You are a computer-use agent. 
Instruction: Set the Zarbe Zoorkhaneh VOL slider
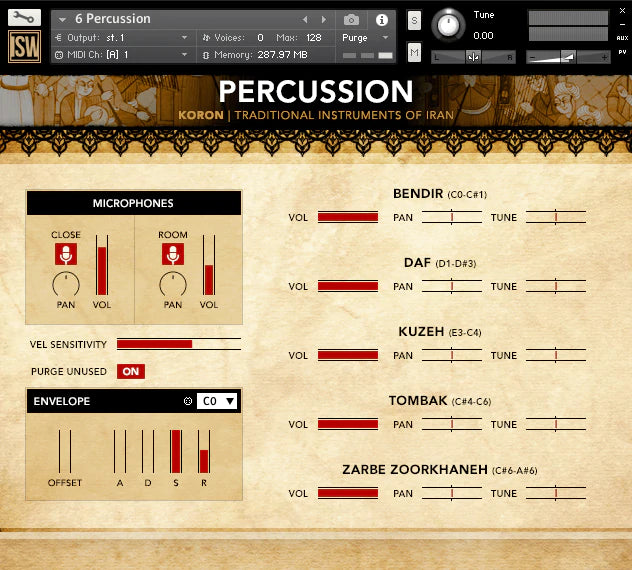[348, 493]
